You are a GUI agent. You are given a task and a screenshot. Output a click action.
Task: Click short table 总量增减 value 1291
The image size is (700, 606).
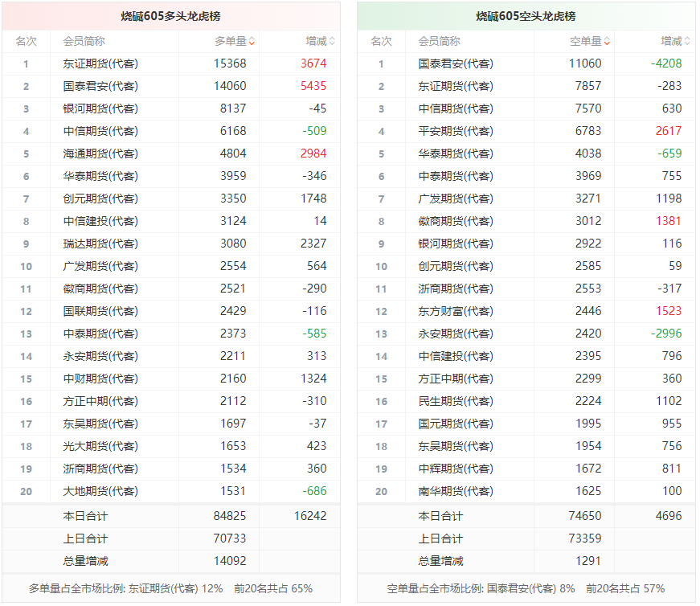point(588,561)
